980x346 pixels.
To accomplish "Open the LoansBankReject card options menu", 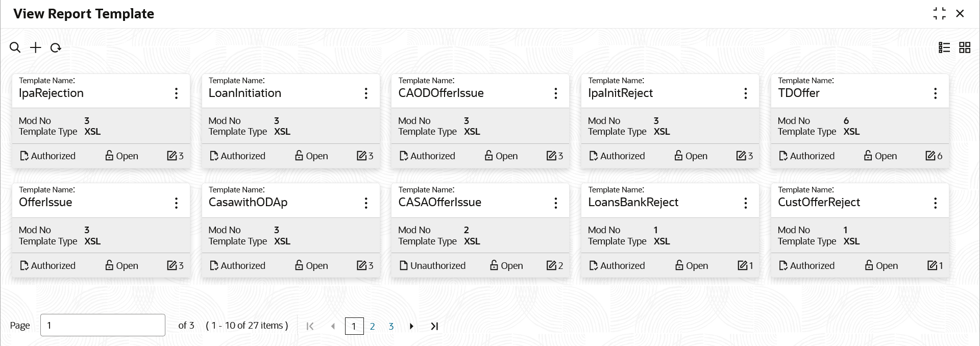I will coord(745,203).
